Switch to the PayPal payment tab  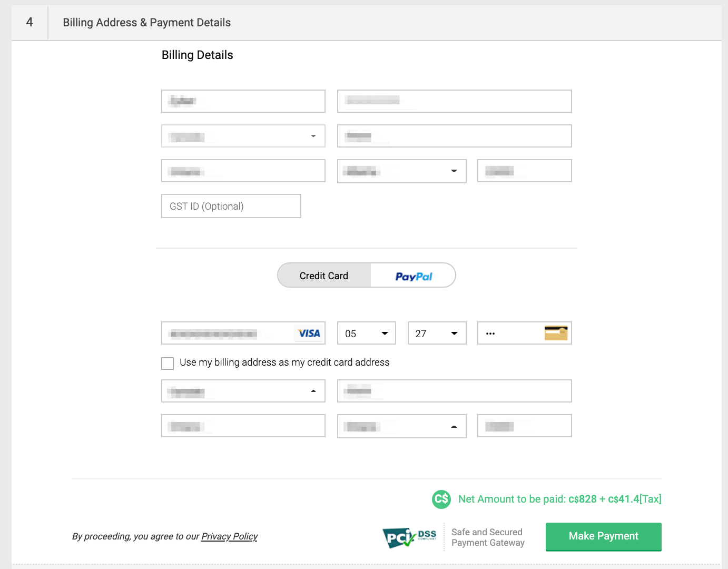pyautogui.click(x=413, y=275)
